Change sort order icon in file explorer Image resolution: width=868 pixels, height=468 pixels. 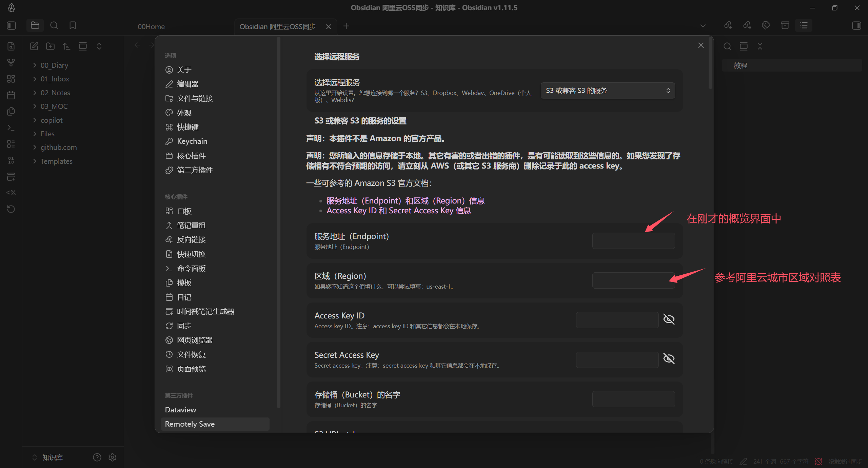(x=66, y=46)
